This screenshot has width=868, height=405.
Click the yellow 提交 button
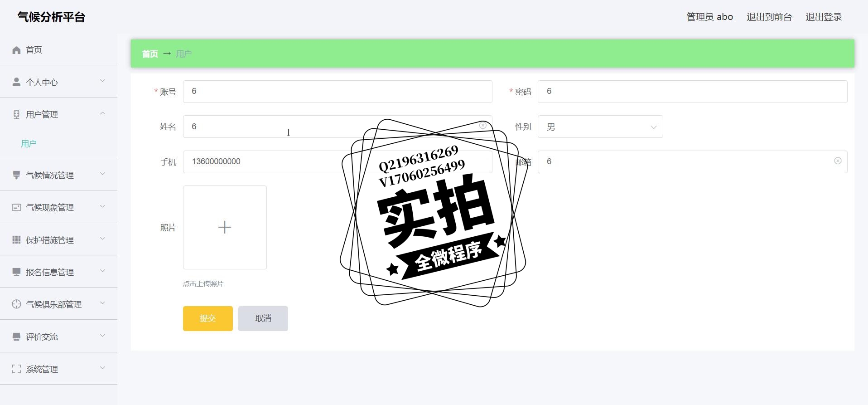pos(208,318)
